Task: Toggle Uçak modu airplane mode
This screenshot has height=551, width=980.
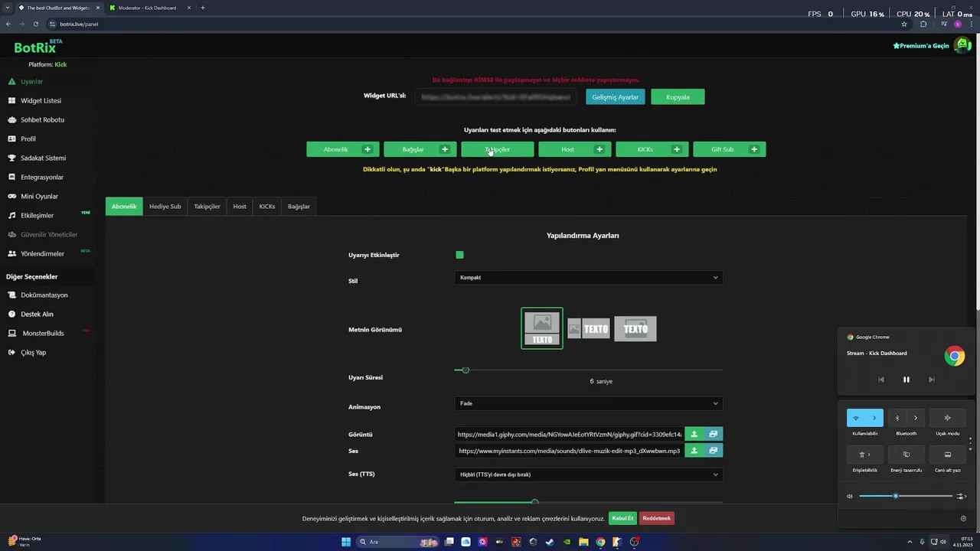Action: click(948, 418)
